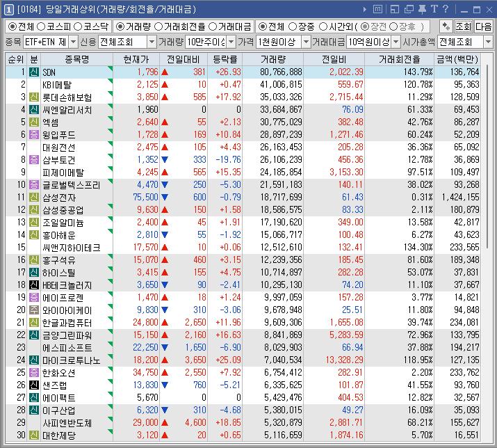The image size is (497, 448).
Task: Click the stock name 씨앤지하이테크
Action: coord(72,248)
